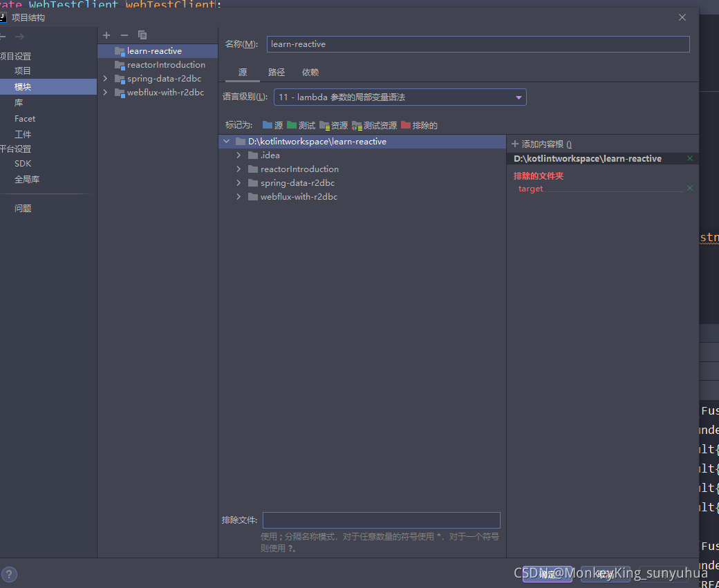Viewport: 719px width, 588px height.
Task: Click the 名称 module name field
Action: tap(478, 44)
